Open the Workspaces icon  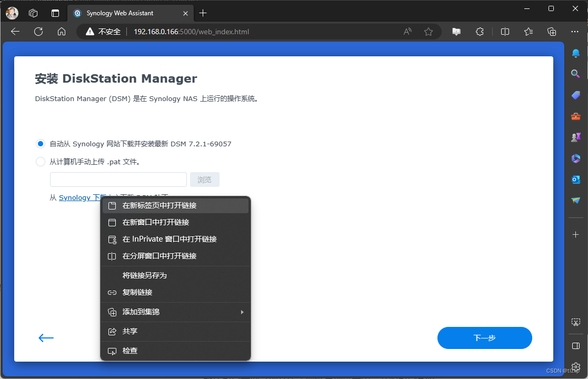pyautogui.click(x=33, y=13)
